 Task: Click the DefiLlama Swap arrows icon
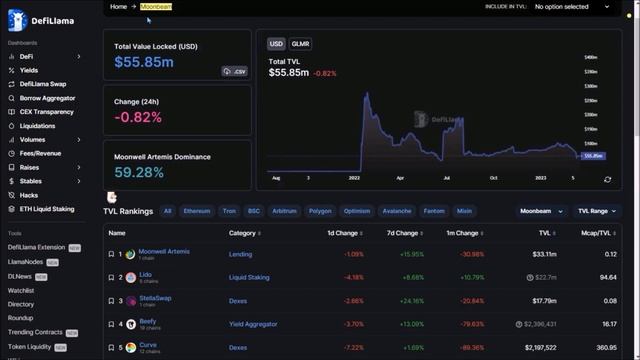pos(11,84)
